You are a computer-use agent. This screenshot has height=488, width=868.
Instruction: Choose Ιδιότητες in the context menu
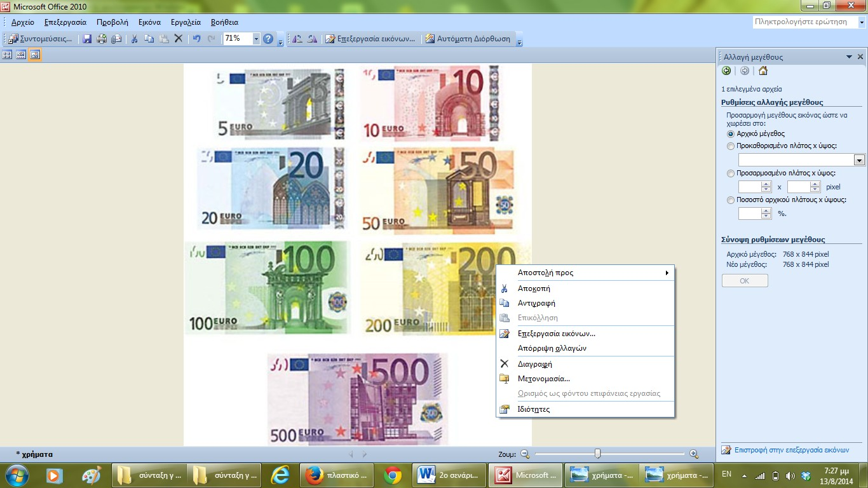pyautogui.click(x=585, y=409)
